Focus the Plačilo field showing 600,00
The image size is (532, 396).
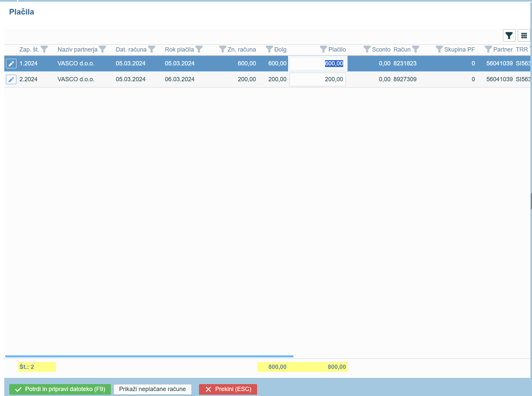click(317, 63)
